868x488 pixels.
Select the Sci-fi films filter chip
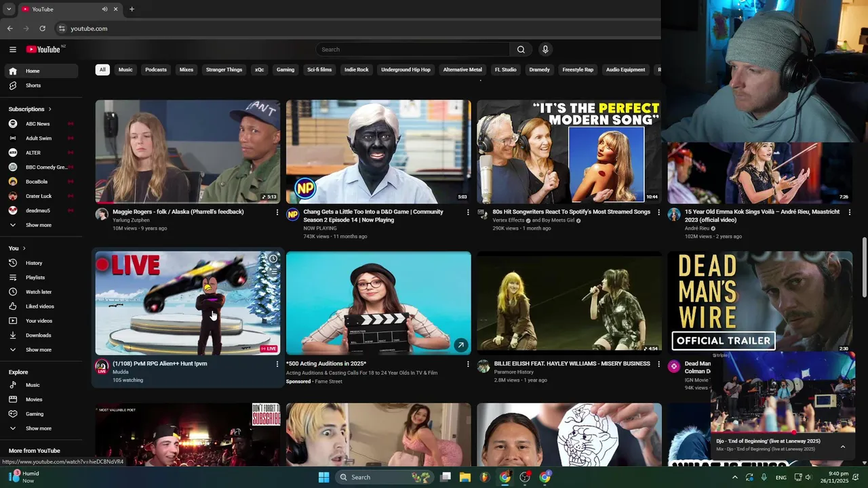[x=319, y=70]
